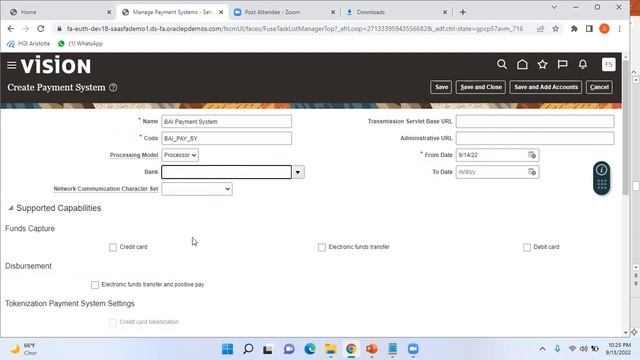Enable Electronic funds transfer under Funds Capture

pos(322,247)
